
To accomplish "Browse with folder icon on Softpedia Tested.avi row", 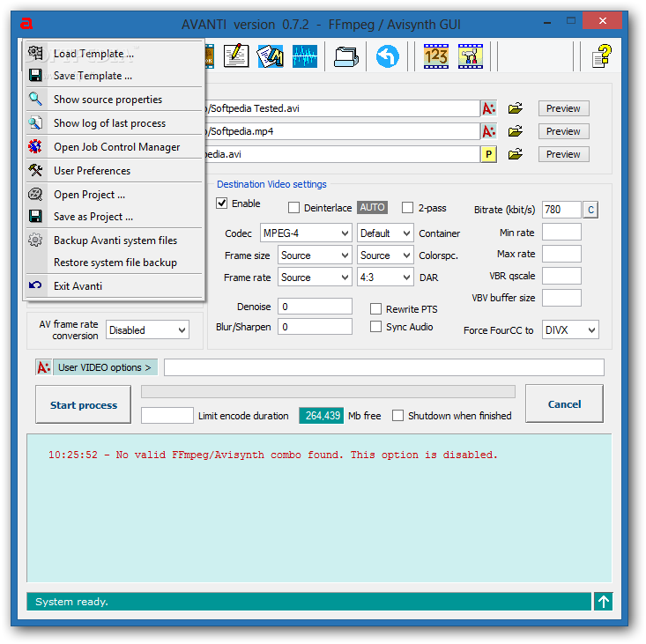I will click(515, 108).
